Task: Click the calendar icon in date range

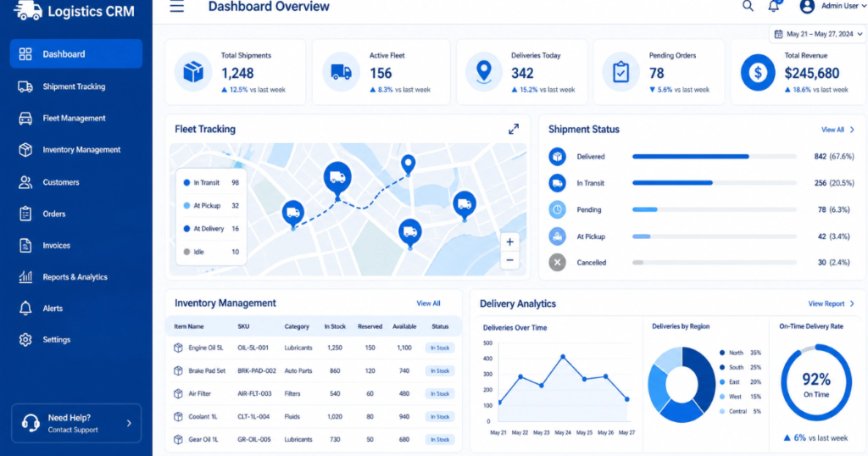Action: point(778,34)
